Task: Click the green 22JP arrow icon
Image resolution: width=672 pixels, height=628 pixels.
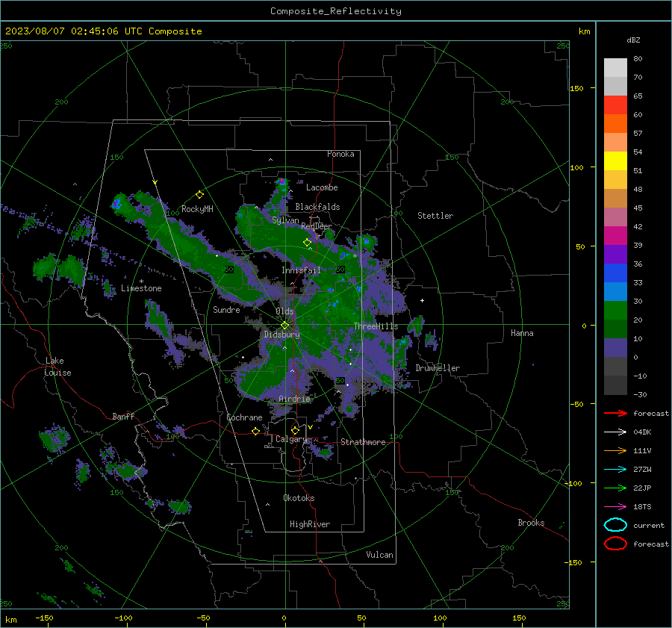Action: click(x=615, y=488)
